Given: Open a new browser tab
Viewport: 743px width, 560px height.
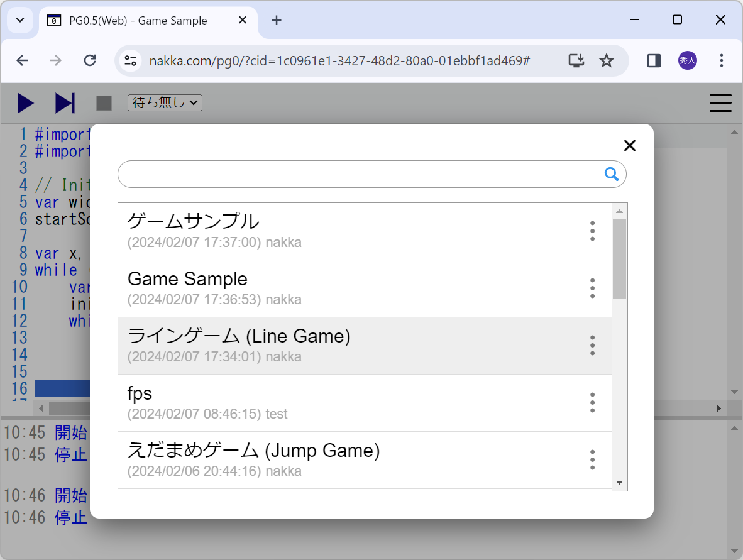Looking at the screenshot, I should (x=277, y=20).
